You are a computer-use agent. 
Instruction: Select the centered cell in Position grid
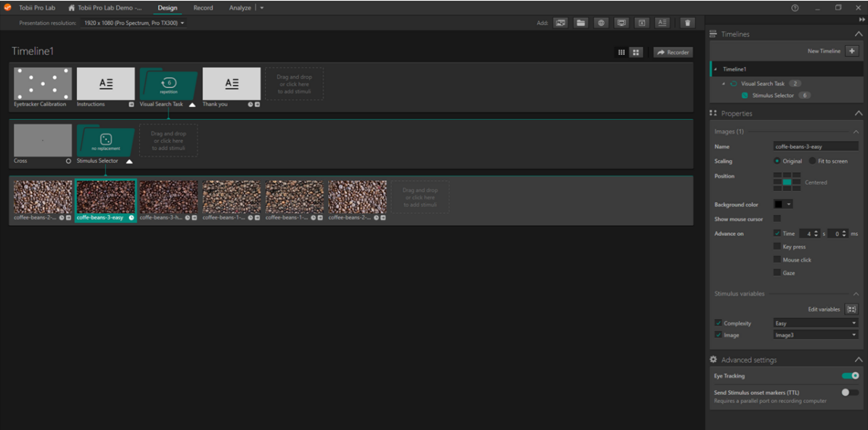pos(787,182)
